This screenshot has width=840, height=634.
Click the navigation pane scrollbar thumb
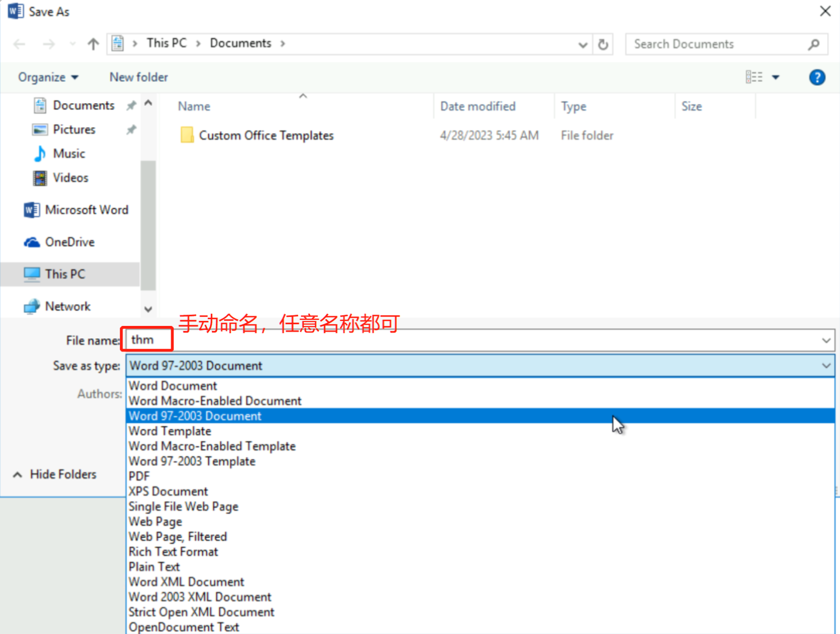(x=148, y=225)
